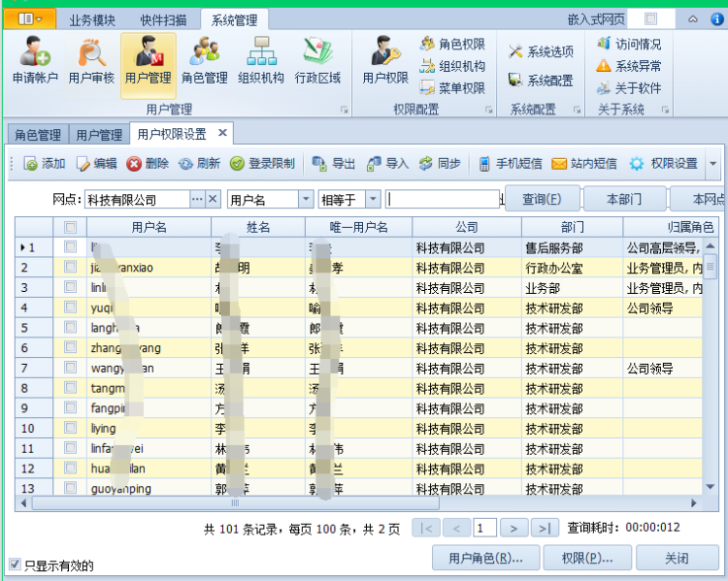Open the 用户权限 ribbon icon
Screen dimensions: 728x581
(x=385, y=61)
